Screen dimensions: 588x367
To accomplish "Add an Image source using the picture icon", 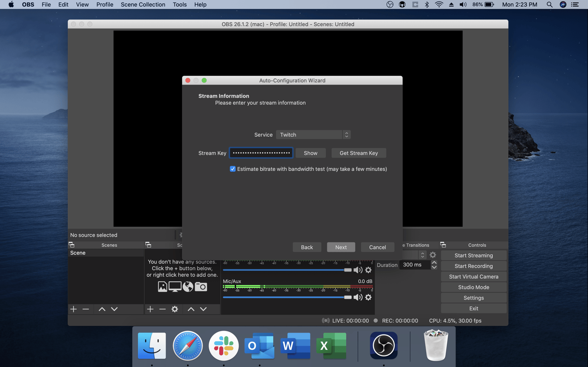I will 163,286.
